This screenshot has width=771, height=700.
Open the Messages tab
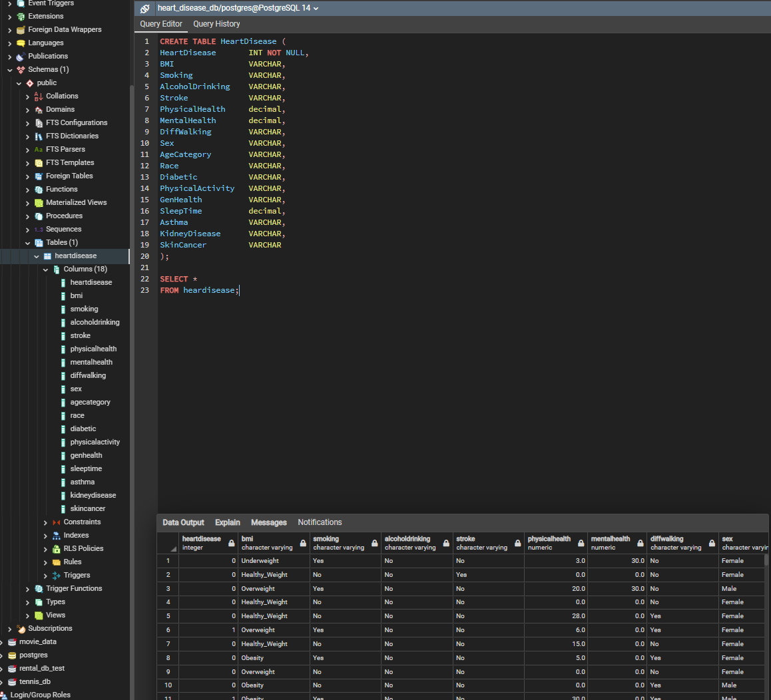coord(269,522)
